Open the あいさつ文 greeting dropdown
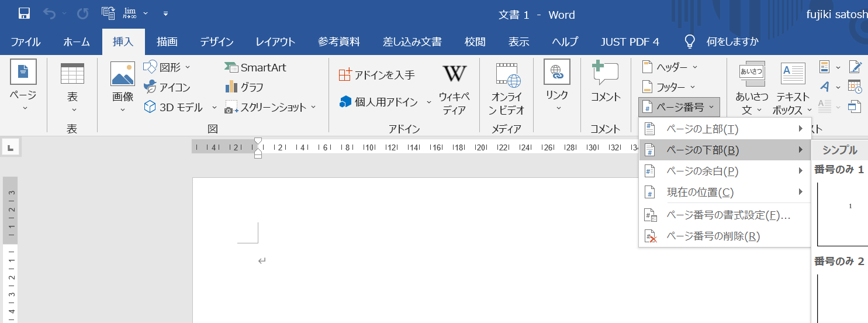This screenshot has height=323, width=868. pyautogui.click(x=752, y=88)
